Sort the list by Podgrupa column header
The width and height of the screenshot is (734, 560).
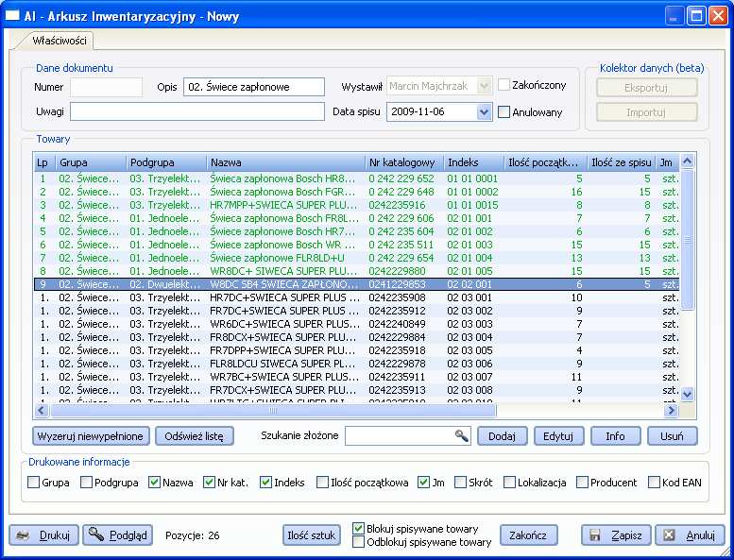tap(166, 162)
